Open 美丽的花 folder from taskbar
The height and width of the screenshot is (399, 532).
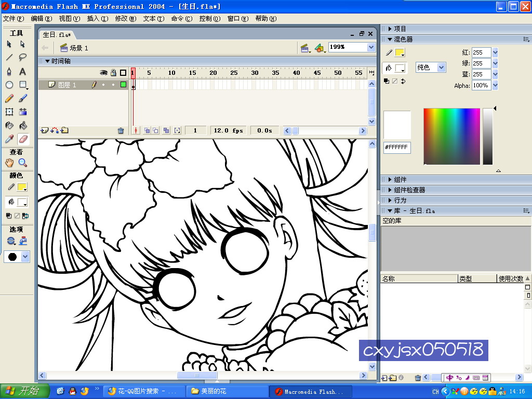228,392
